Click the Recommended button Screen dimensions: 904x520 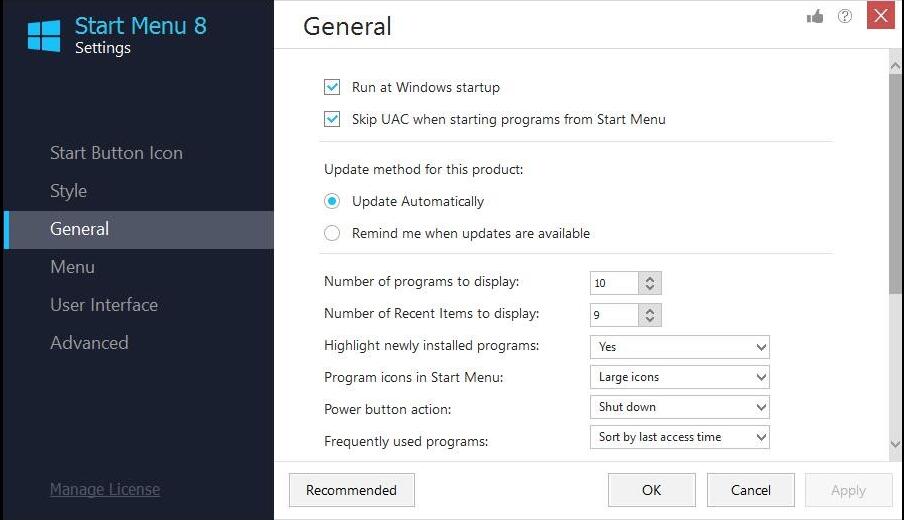click(x=352, y=490)
